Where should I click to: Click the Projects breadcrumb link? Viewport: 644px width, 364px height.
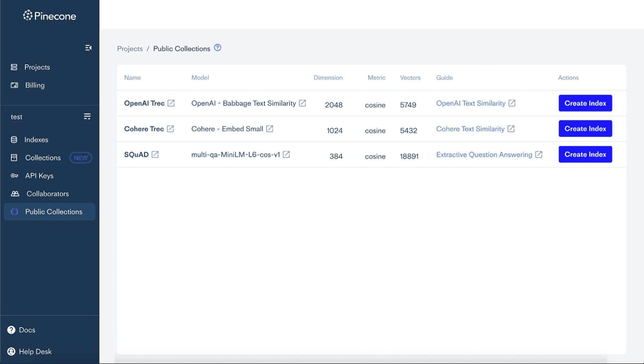tap(130, 48)
